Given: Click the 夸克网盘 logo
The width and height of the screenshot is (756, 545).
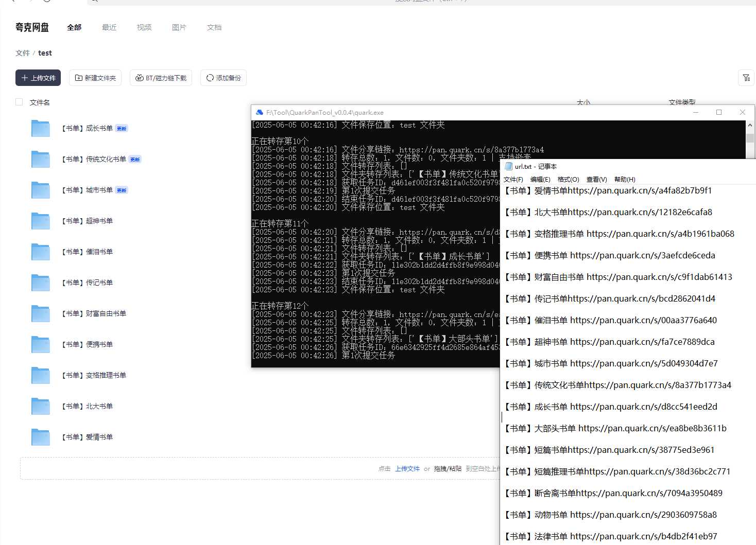Looking at the screenshot, I should (x=31, y=27).
